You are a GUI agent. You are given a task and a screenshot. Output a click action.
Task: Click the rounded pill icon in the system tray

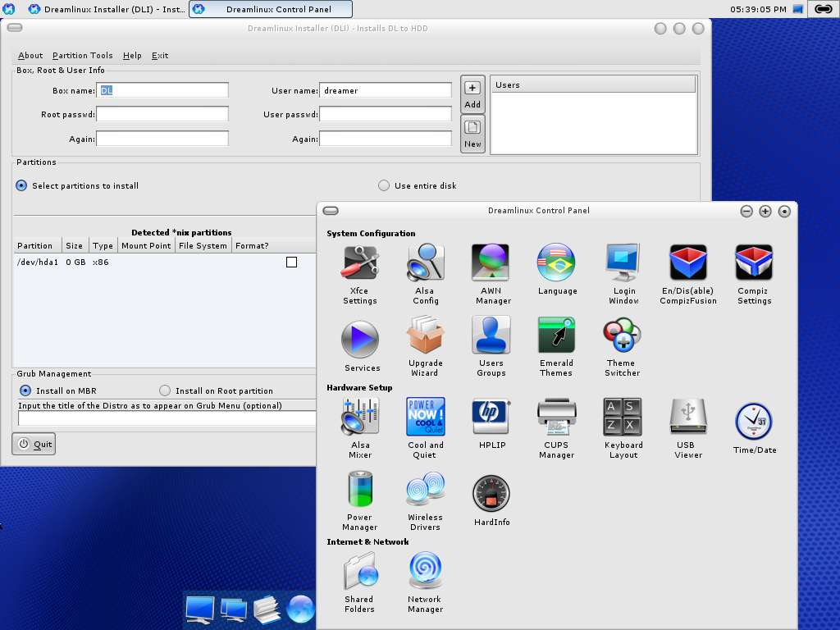point(824,9)
